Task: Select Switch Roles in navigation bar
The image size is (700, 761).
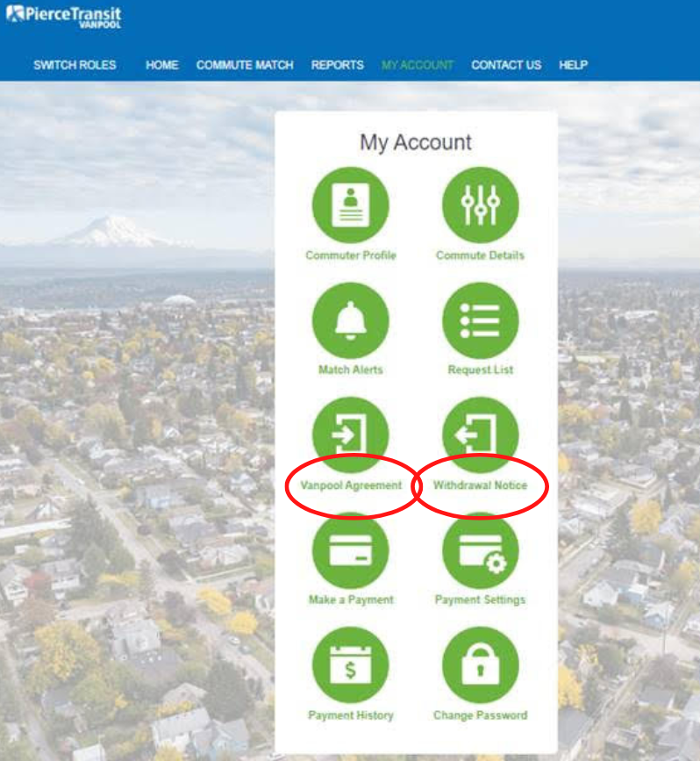Action: [75, 65]
